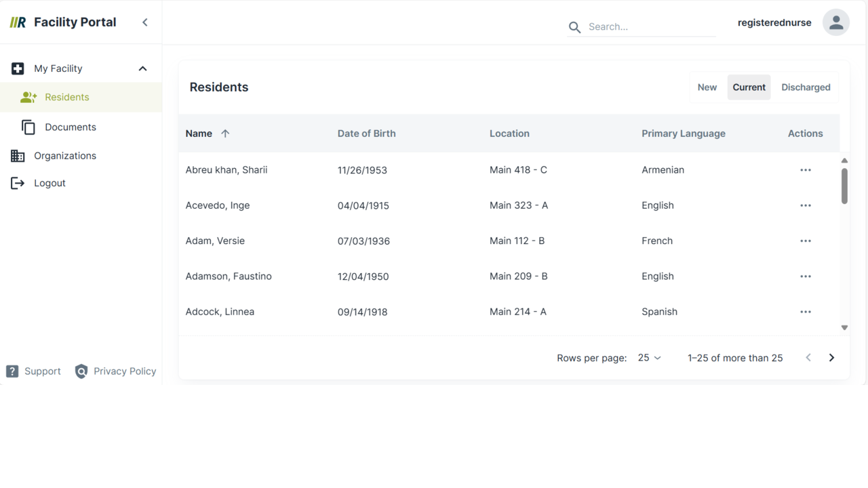Open the Privacy Policy link
This screenshot has height=488, width=868.
click(115, 371)
